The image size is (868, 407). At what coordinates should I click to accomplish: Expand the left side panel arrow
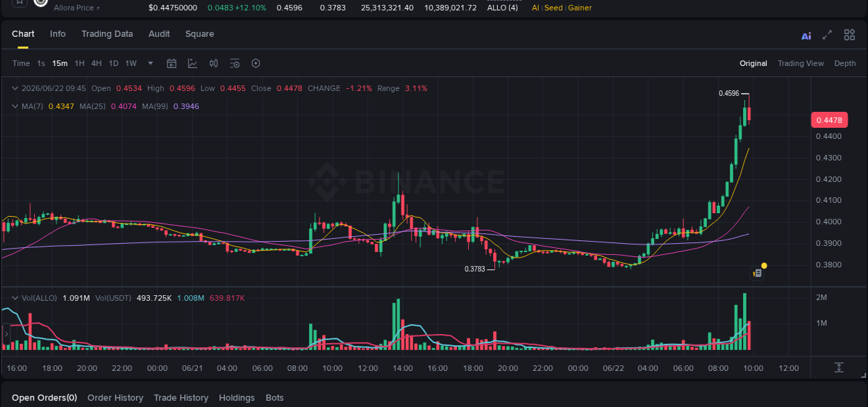(x=6, y=335)
